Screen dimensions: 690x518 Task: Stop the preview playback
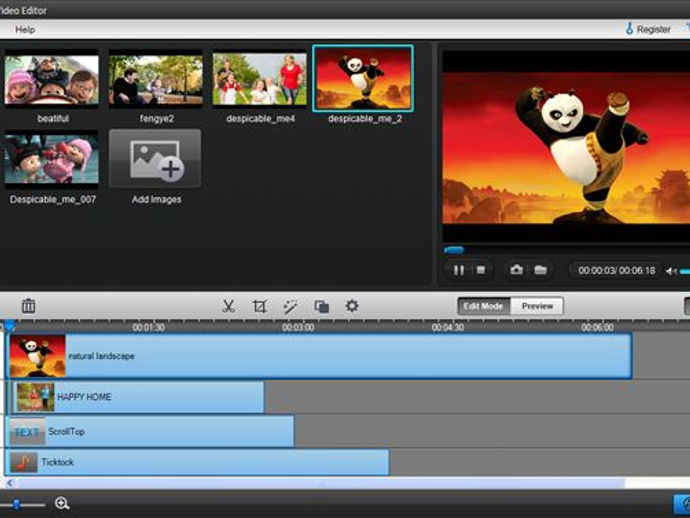point(481,270)
